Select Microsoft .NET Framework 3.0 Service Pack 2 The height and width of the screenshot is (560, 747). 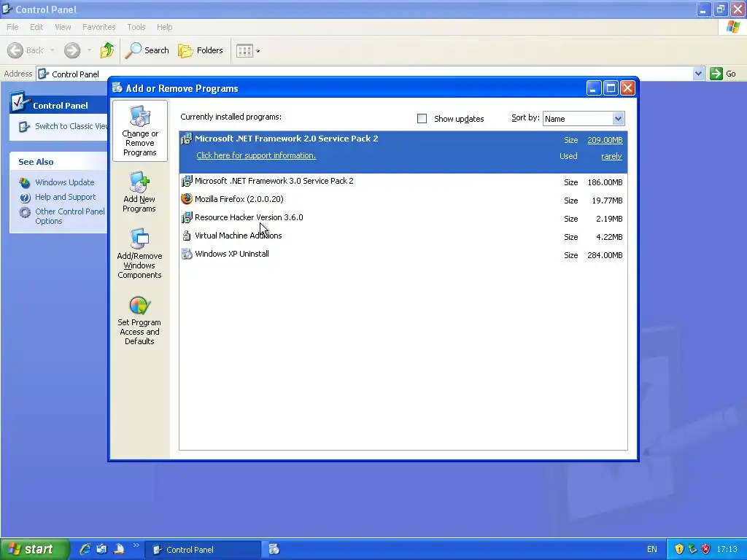pos(403,182)
